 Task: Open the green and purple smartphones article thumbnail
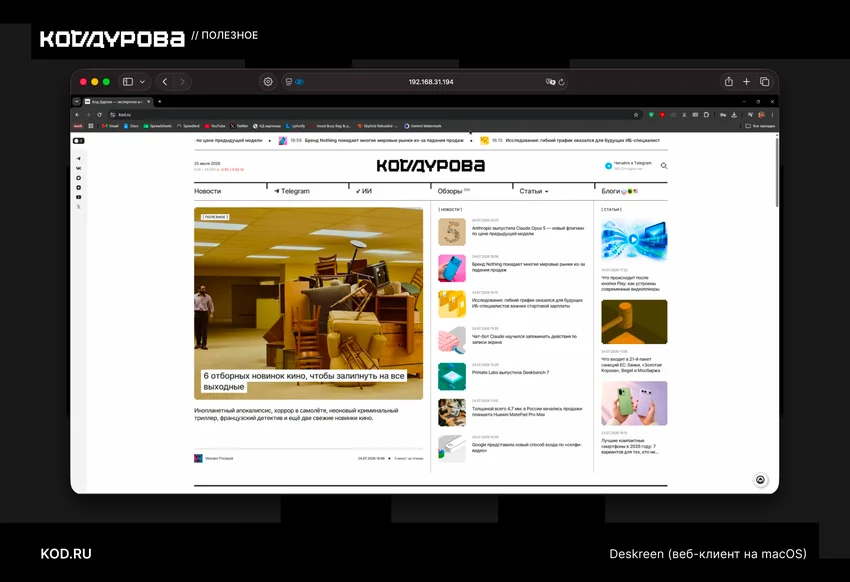coord(634,403)
